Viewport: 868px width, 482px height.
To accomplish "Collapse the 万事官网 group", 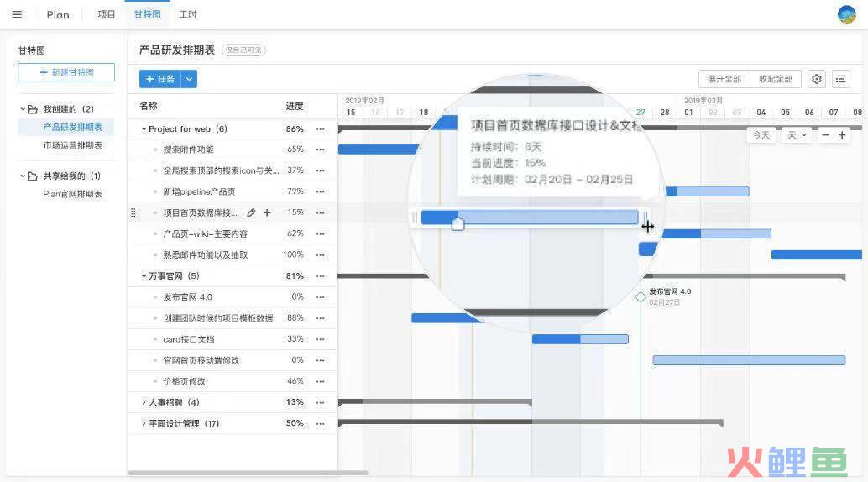I will click(144, 276).
